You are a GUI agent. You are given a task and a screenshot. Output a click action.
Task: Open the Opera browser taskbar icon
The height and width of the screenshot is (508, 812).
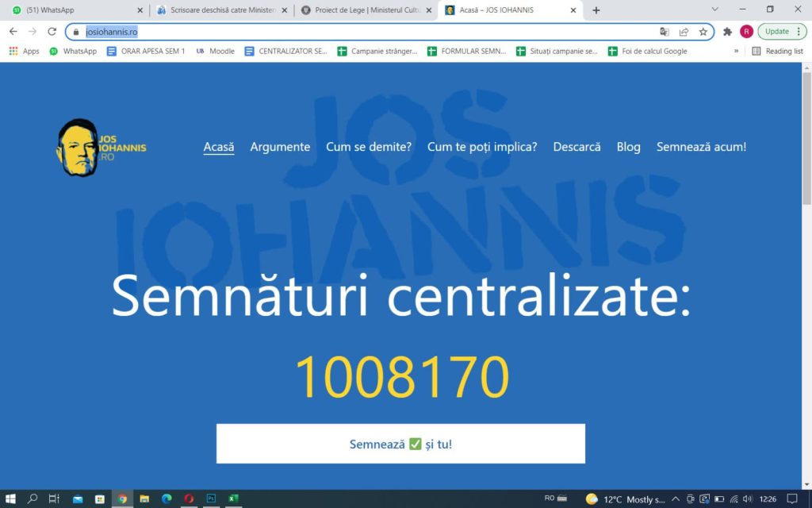pyautogui.click(x=189, y=498)
